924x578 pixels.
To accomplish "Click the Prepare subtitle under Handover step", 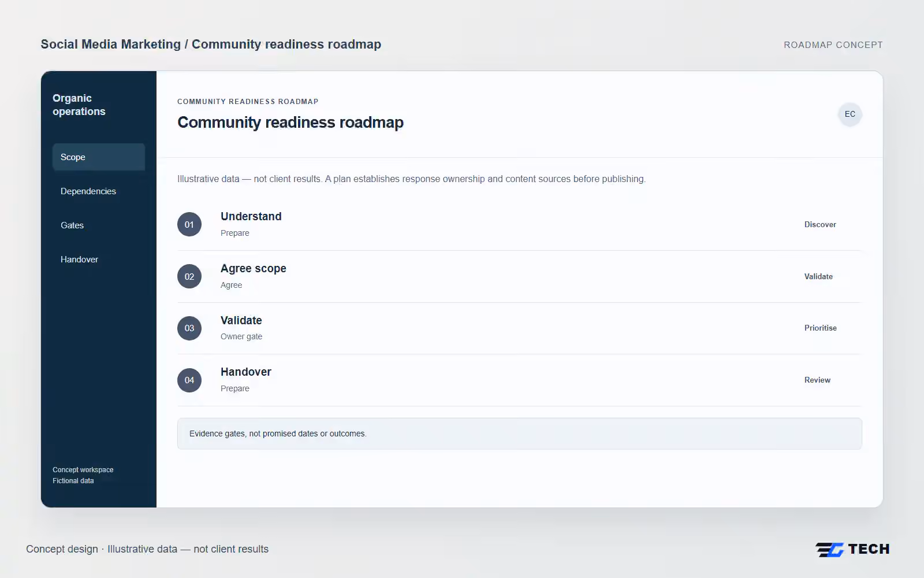I will (235, 388).
